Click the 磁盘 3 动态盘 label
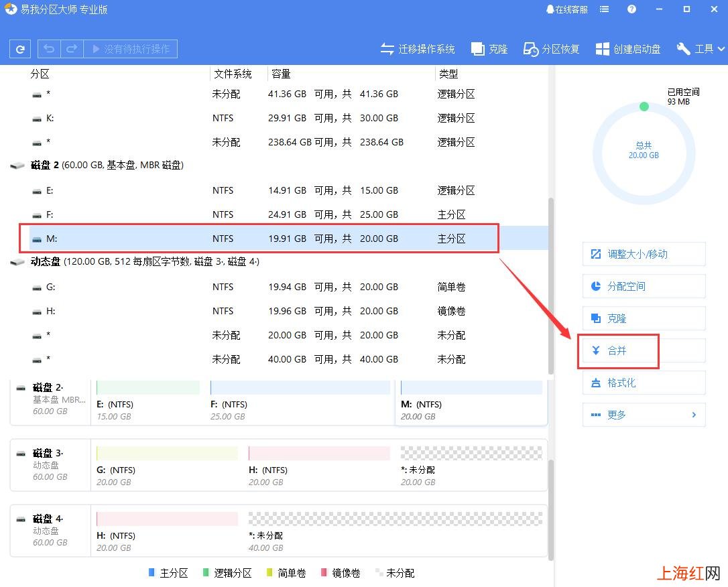The width and height of the screenshot is (728, 587). point(50,464)
